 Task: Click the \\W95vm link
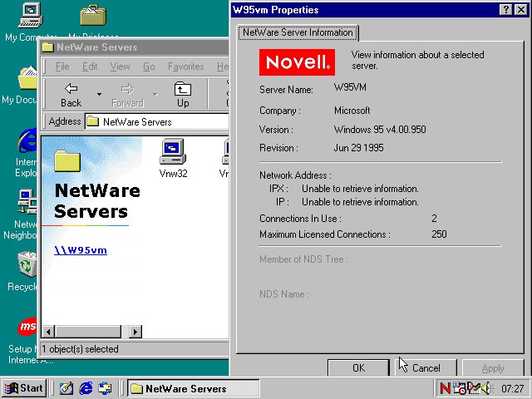click(x=81, y=250)
